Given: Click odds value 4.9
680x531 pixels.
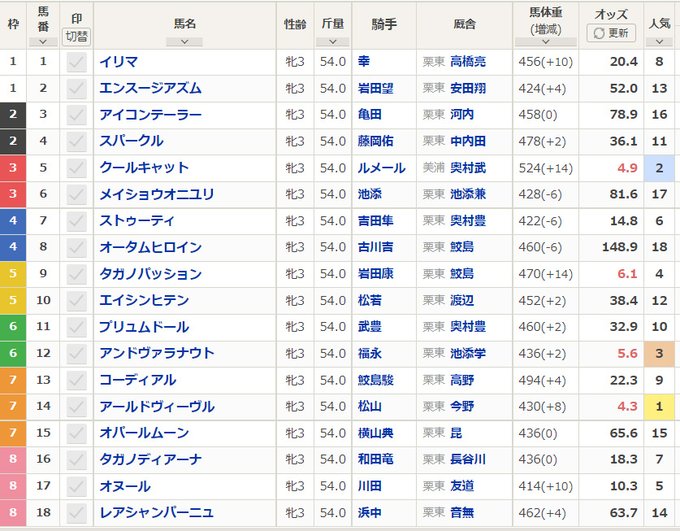Looking at the screenshot, I should pyautogui.click(x=627, y=168).
